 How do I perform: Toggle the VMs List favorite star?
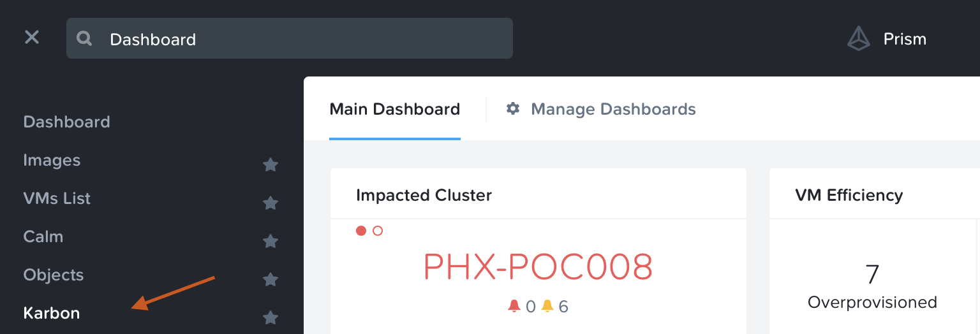pos(271,203)
